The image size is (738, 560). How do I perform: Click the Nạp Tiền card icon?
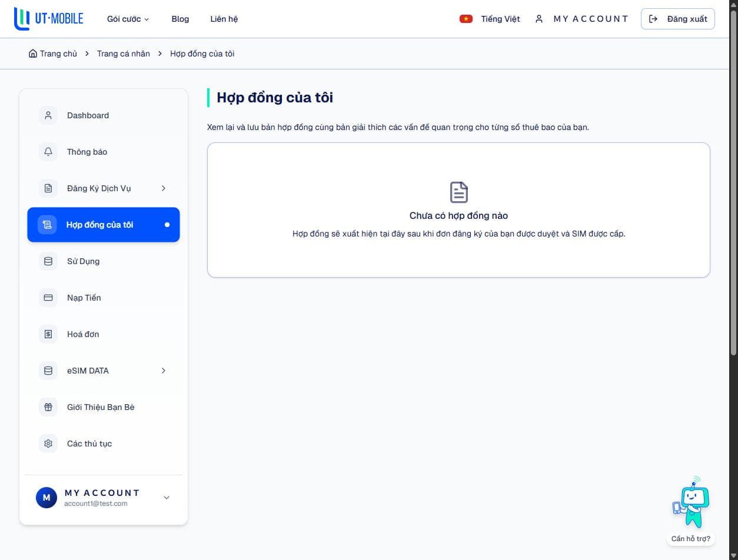point(48,298)
